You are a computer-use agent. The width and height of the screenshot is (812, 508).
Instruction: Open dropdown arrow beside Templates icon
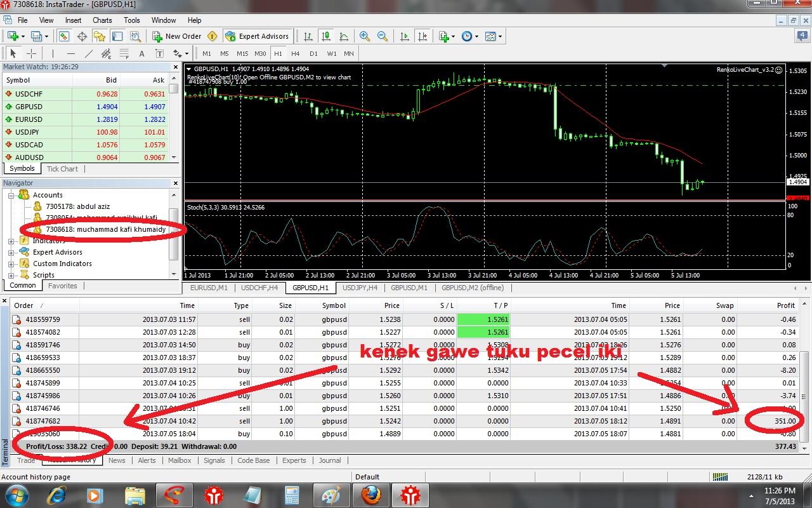coord(500,36)
